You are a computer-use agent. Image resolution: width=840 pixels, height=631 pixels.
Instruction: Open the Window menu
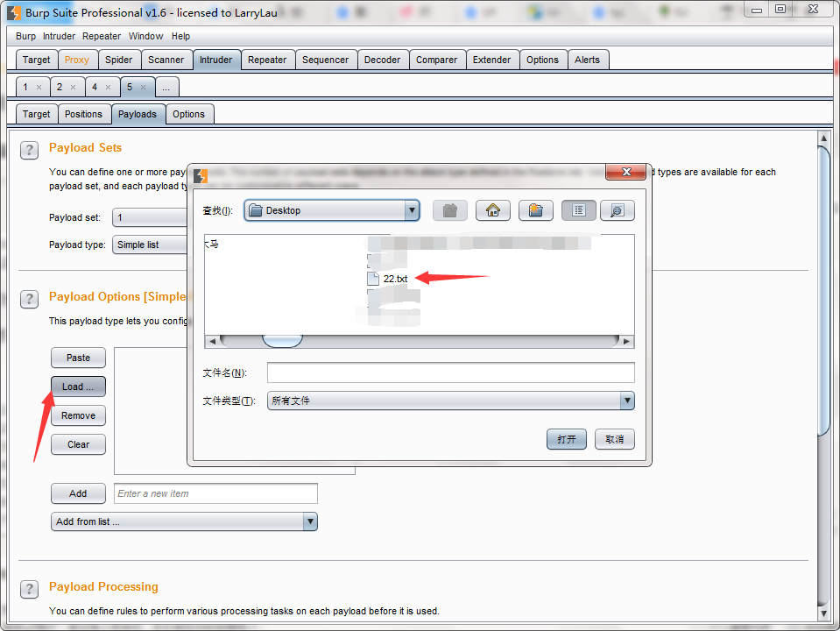(x=145, y=37)
